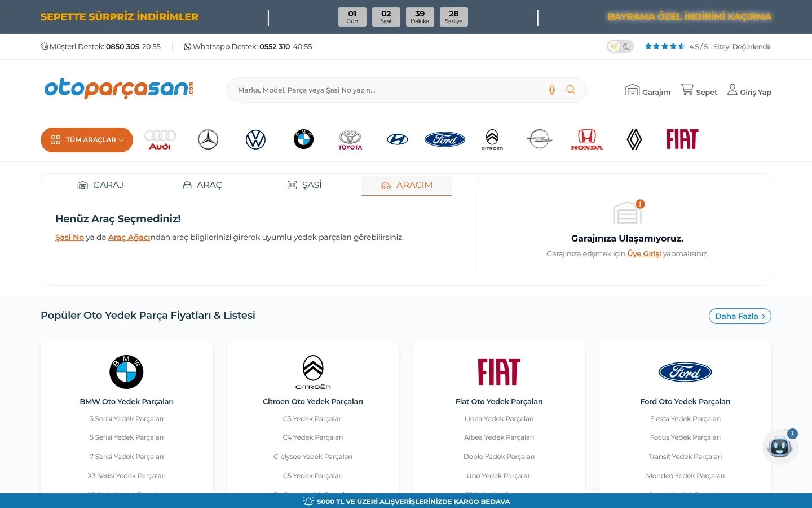Select the Volkswagen brand logo
The width and height of the screenshot is (812, 508).
point(255,139)
